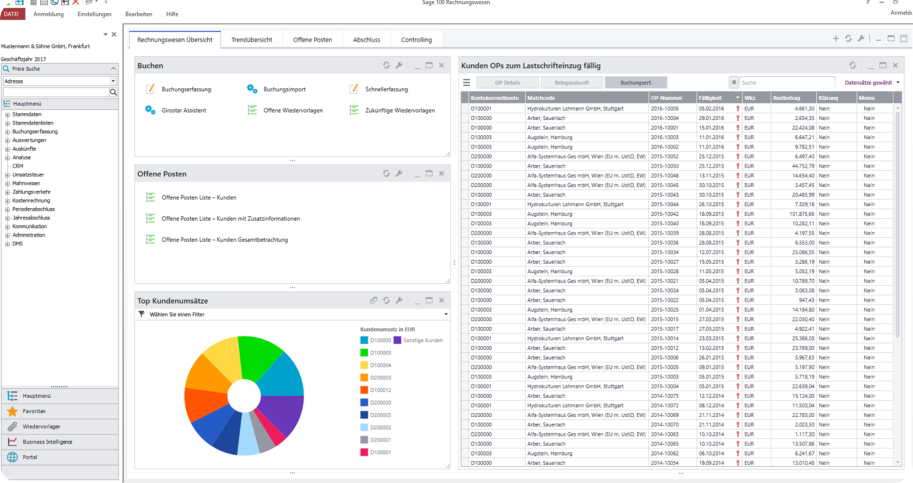Select D100003 green legend swatch
Viewport: 913px width, 483px height.
pos(364,353)
